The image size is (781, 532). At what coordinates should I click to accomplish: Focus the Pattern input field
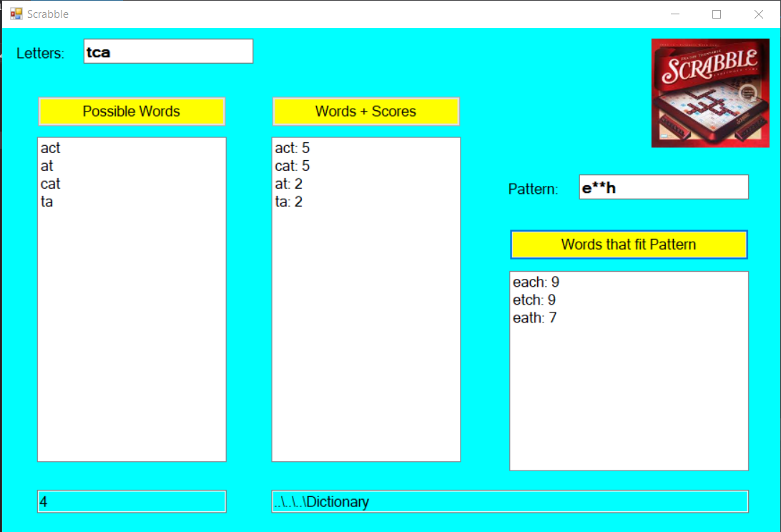click(x=664, y=187)
